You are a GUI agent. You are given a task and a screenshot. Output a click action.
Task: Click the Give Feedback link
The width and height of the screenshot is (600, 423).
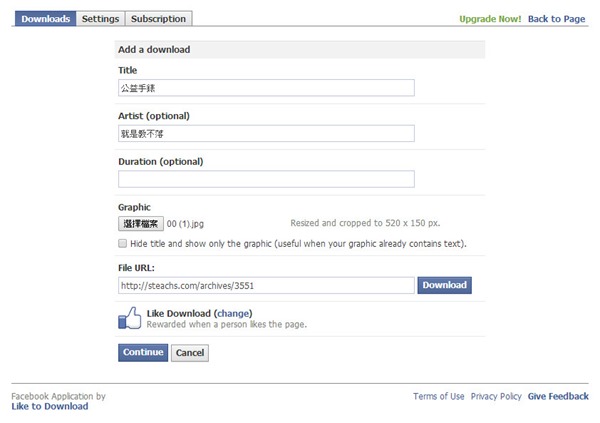coord(558,396)
